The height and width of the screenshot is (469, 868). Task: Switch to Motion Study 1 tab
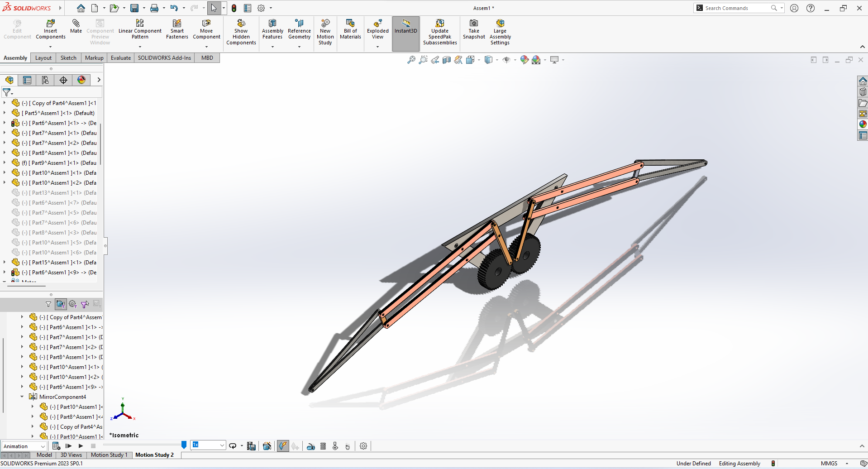coord(109,455)
